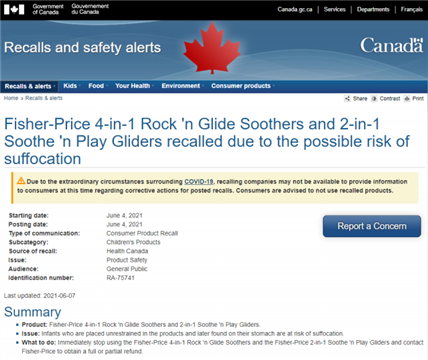The height and width of the screenshot is (360, 428).
Task: Click the warning triangle icon in COVID notice
Action: (x=21, y=181)
